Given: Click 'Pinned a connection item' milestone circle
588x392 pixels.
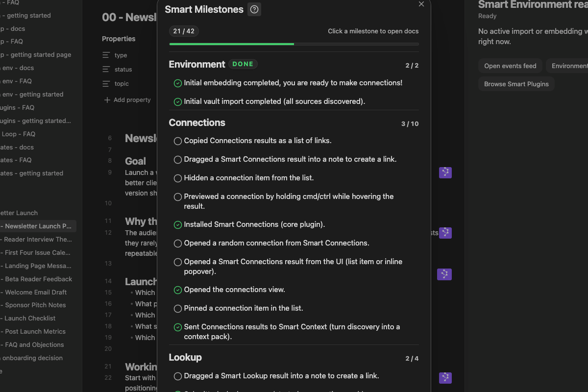Looking at the screenshot, I should [178, 309].
